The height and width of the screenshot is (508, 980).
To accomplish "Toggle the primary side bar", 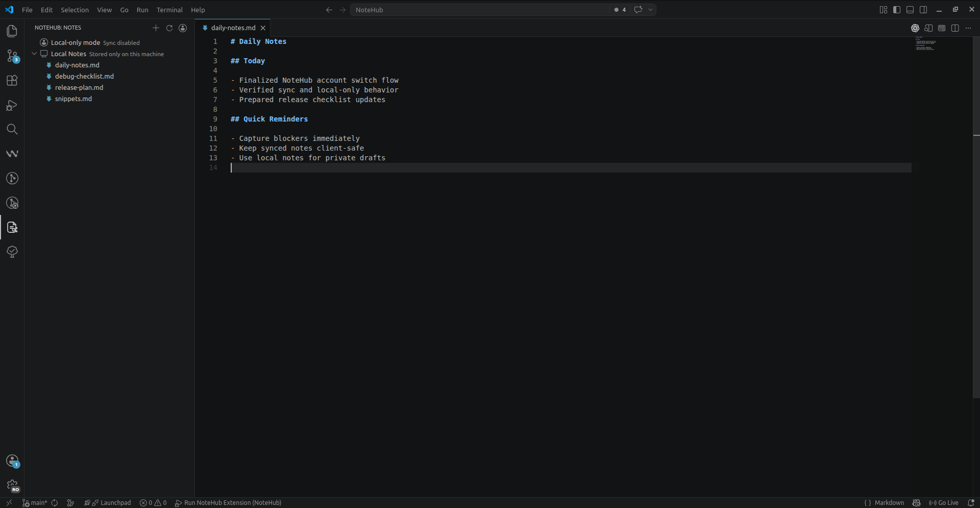I will point(897,10).
